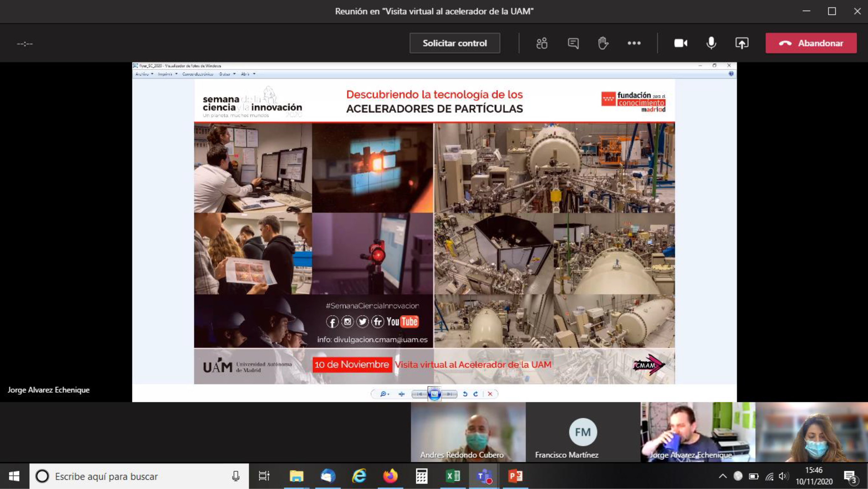Open the More actions ellipsis menu
The image size is (868, 489).
coord(634,43)
